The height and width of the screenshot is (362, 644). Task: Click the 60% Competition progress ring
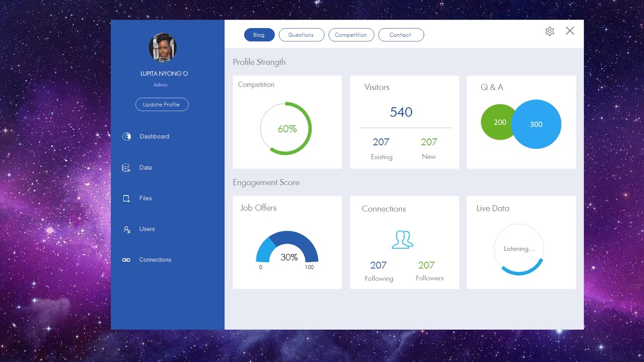tap(286, 129)
